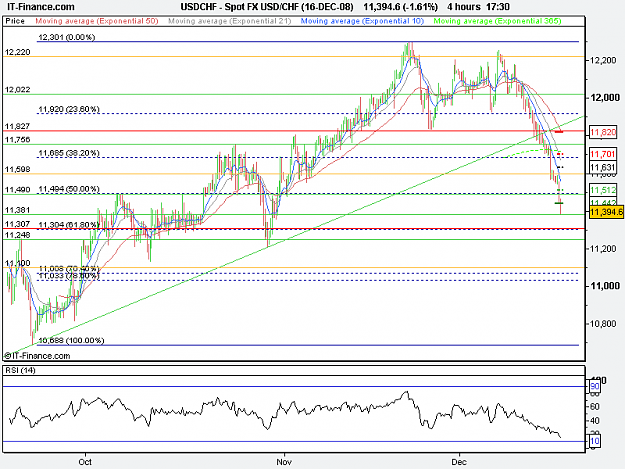This screenshot has height=469, width=625.
Task: Click the 11,598 level label
Action: tap(18, 169)
